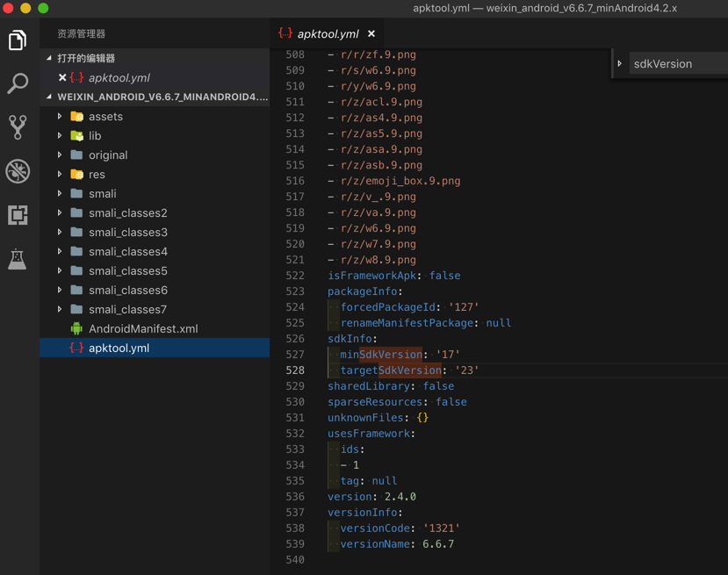Switch to the apktool.yml editor tab
Image resolution: width=728 pixels, height=575 pixels.
coord(328,34)
